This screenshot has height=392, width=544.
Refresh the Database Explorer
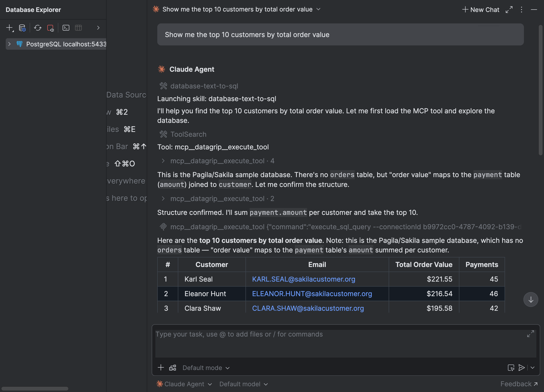(x=38, y=28)
